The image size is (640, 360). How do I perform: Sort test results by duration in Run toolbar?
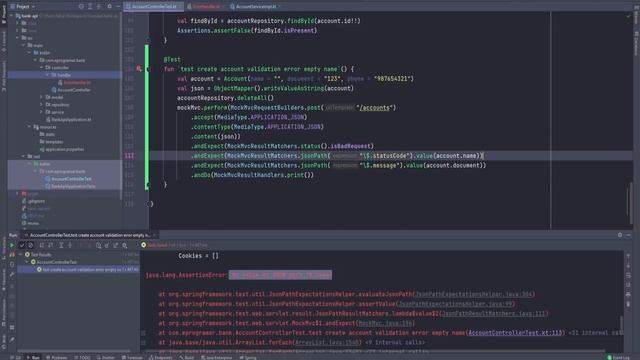51,245
